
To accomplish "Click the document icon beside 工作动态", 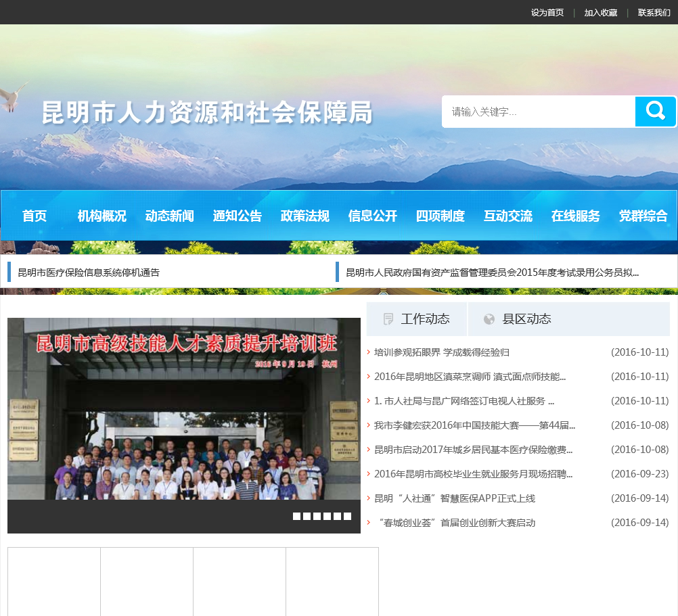I will click(x=388, y=319).
